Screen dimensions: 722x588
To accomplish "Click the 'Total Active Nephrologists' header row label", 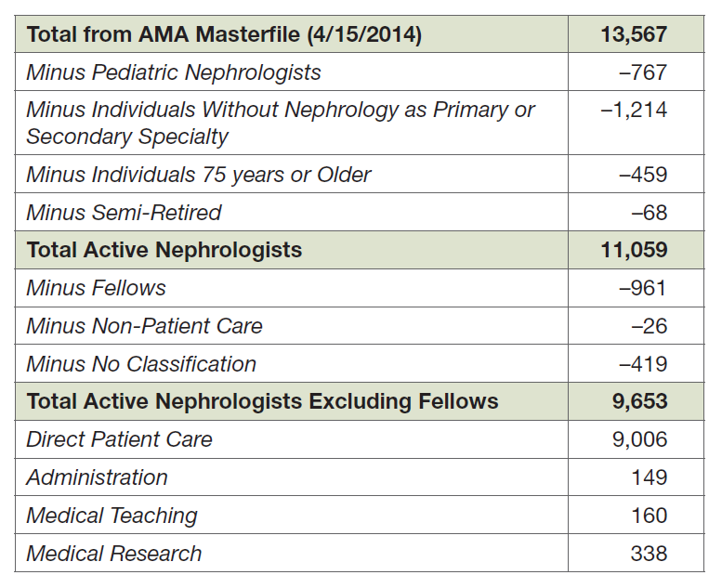I will [x=164, y=250].
